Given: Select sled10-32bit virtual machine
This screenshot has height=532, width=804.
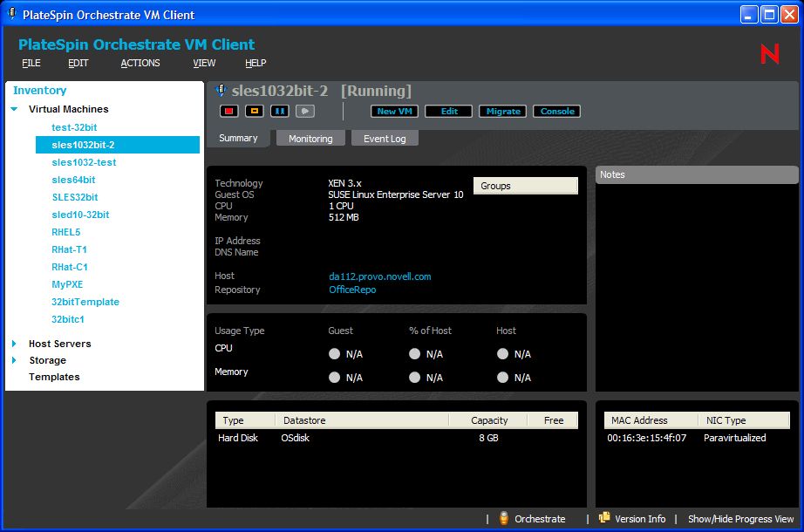Looking at the screenshot, I should (x=80, y=215).
